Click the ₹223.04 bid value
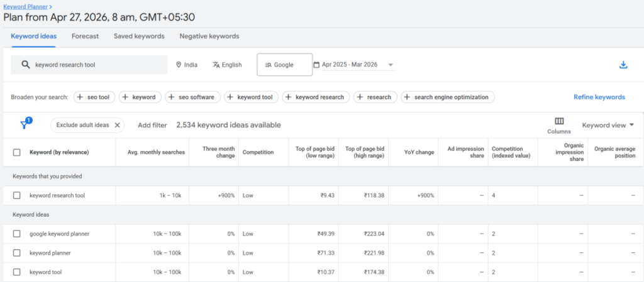 374,234
